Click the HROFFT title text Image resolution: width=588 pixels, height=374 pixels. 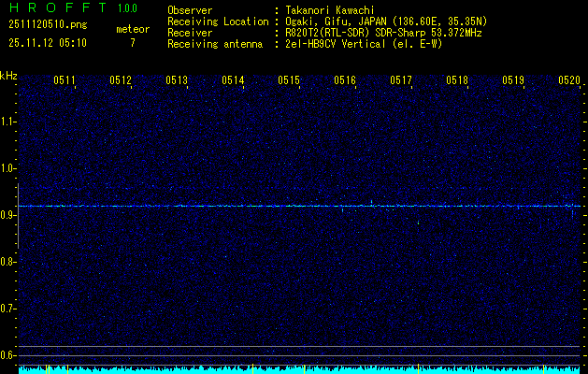(54, 9)
